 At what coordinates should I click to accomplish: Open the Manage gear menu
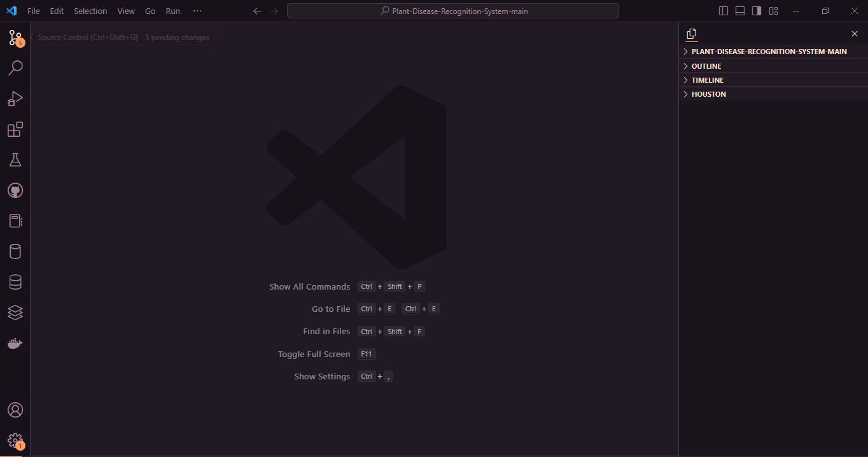15,440
